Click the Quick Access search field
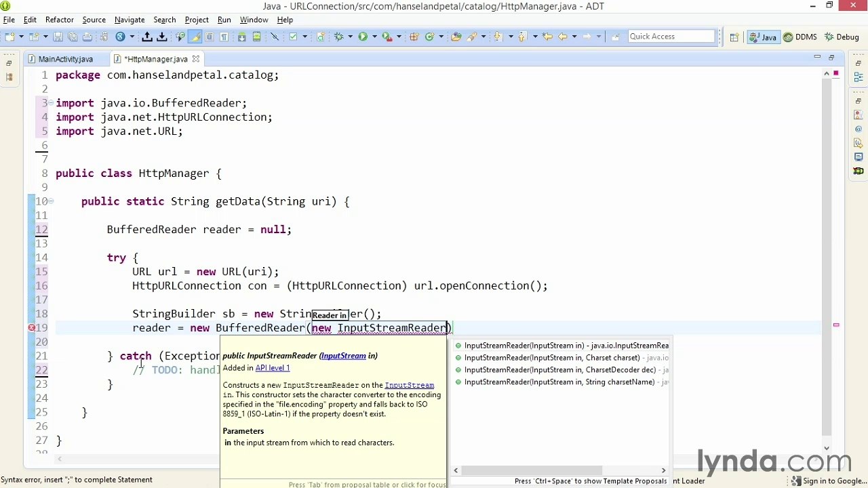Viewport: 868px width, 488px height. (x=671, y=37)
